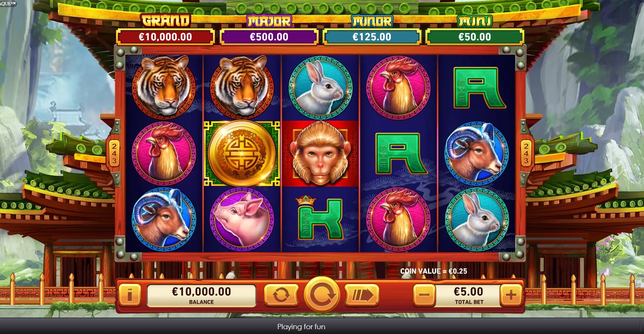Image resolution: width=644 pixels, height=334 pixels.
Task: Click the Major jackpot €500.00 display
Action: tap(269, 37)
